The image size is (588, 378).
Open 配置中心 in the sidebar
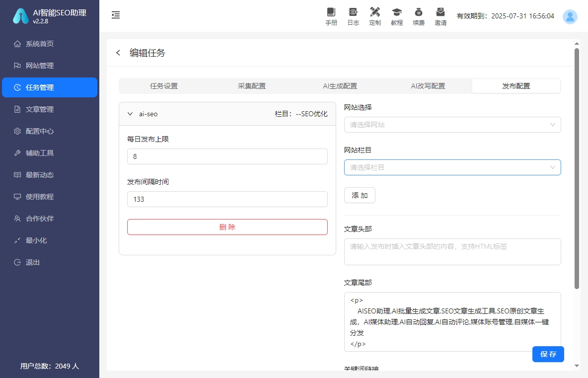pyautogui.click(x=50, y=131)
